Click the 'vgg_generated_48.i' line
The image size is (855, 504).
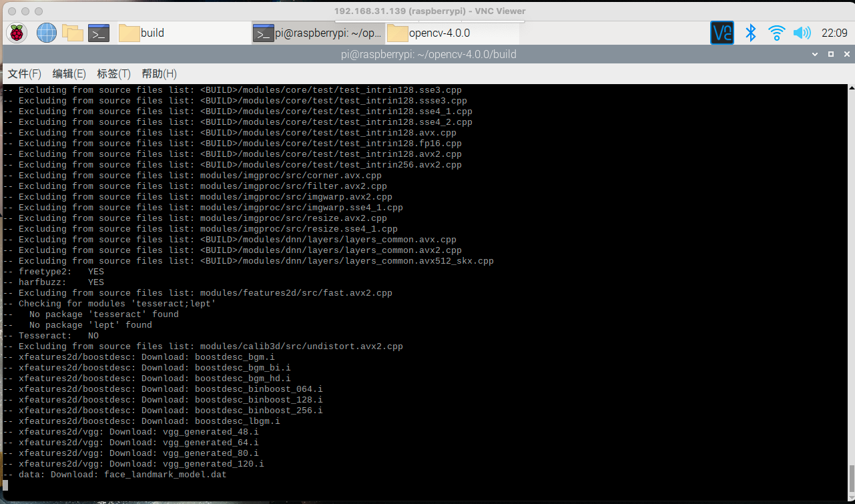point(131,432)
